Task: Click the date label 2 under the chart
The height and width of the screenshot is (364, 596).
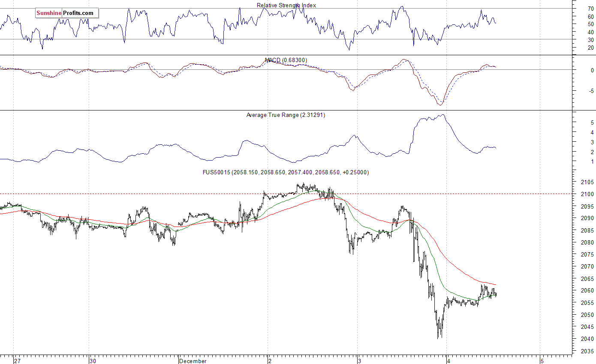Action: coord(270,361)
